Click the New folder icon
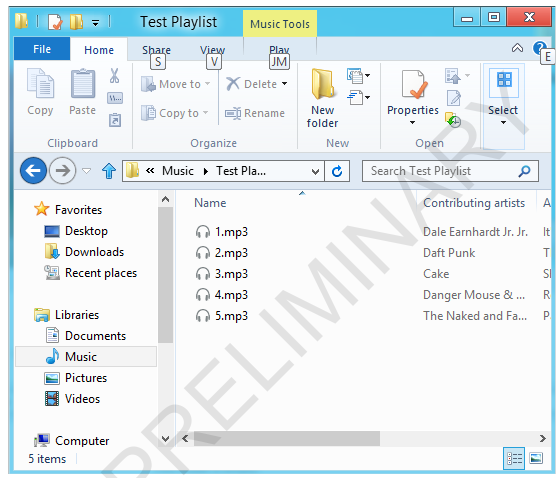560x478 pixels. pos(323,84)
